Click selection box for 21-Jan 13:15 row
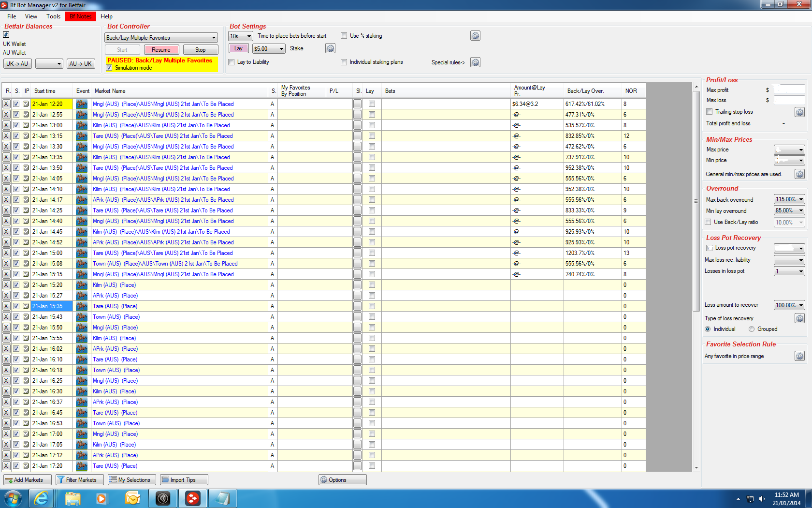The image size is (812, 508). pyautogui.click(x=16, y=136)
